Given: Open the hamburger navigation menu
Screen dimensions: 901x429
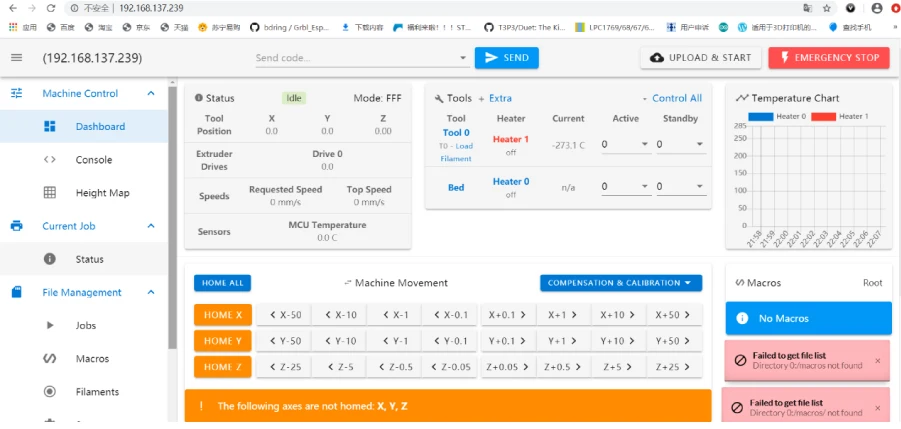Looking at the screenshot, I should pyautogui.click(x=16, y=58).
